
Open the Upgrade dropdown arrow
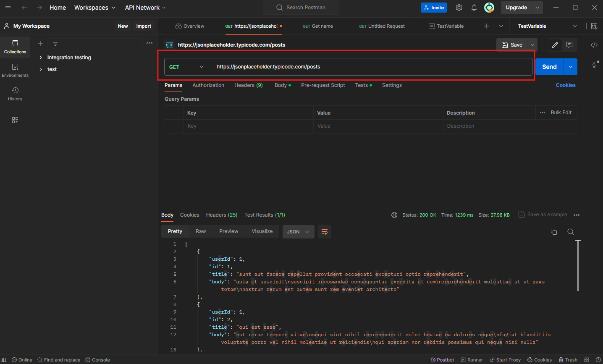[537, 8]
